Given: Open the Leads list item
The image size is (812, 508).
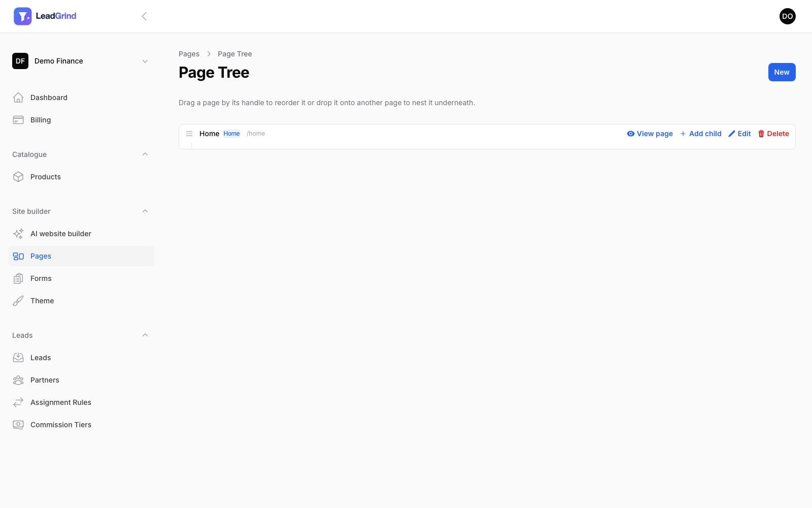Looking at the screenshot, I should 81,358.
